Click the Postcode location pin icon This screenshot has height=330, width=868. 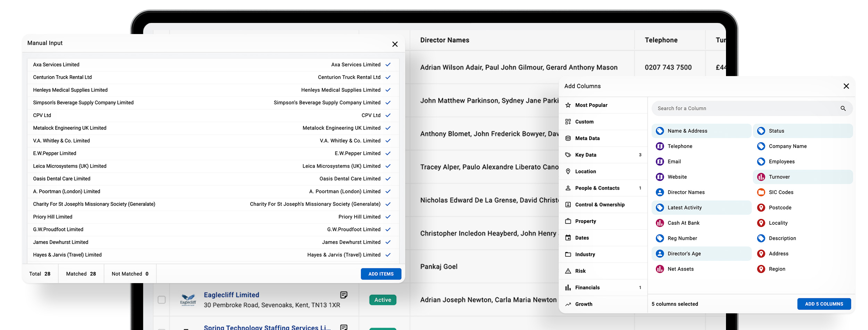click(761, 208)
